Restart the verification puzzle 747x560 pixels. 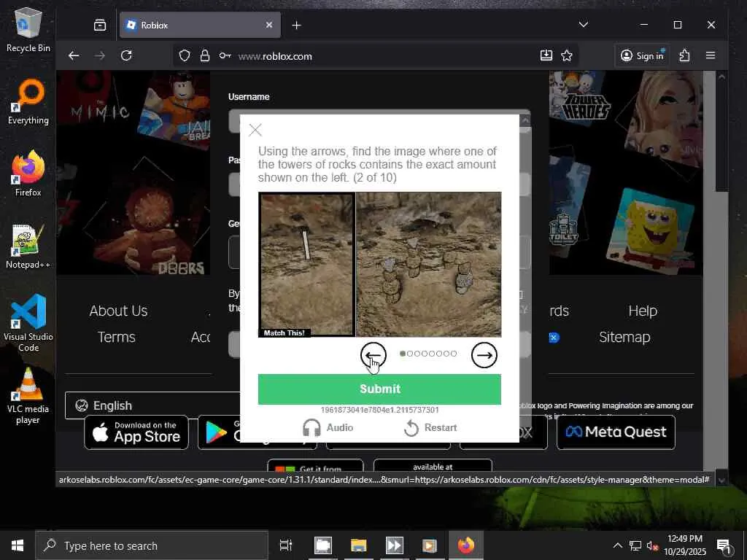coord(430,427)
